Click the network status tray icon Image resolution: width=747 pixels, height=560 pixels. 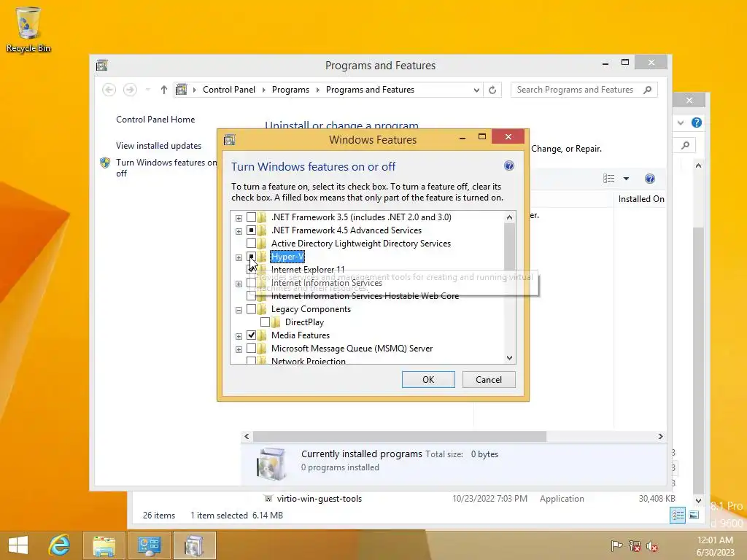pos(635,545)
